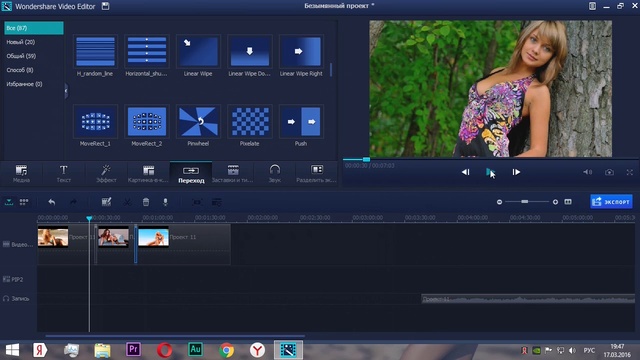Open the Звук sound tab

[x=275, y=173]
